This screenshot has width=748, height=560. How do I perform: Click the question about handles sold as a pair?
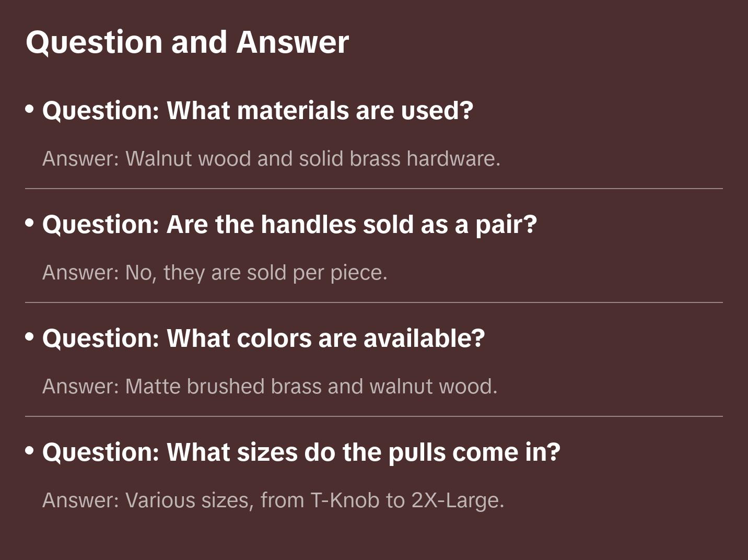(289, 225)
